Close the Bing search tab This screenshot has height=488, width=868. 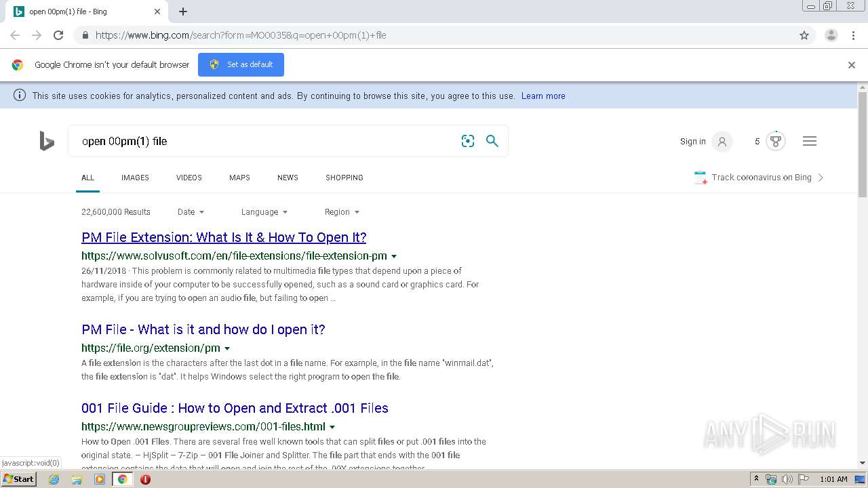(157, 12)
